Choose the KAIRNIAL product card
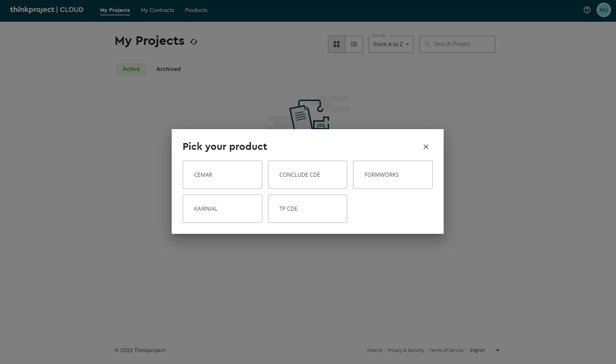616x364 pixels. pos(222,209)
